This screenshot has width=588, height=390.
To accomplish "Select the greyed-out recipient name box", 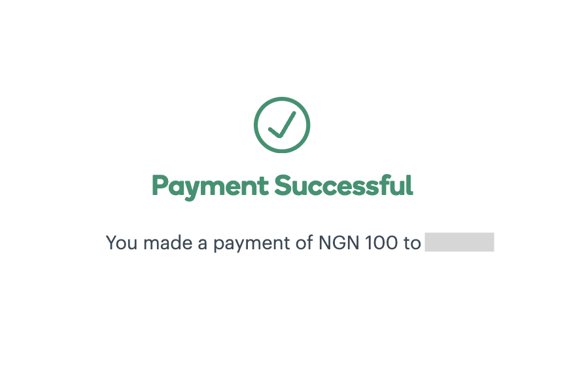I will (x=459, y=242).
